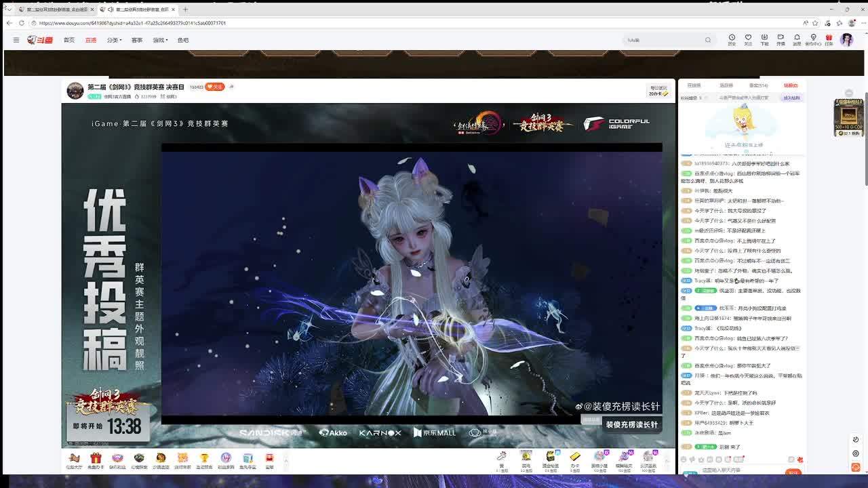Collapse the floating treasure box widget
This screenshot has height=488, width=868.
(849, 93)
